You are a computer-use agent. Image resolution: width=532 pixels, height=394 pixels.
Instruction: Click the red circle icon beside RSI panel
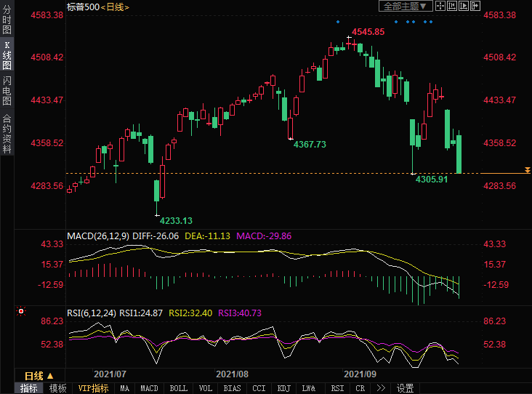tap(21, 312)
